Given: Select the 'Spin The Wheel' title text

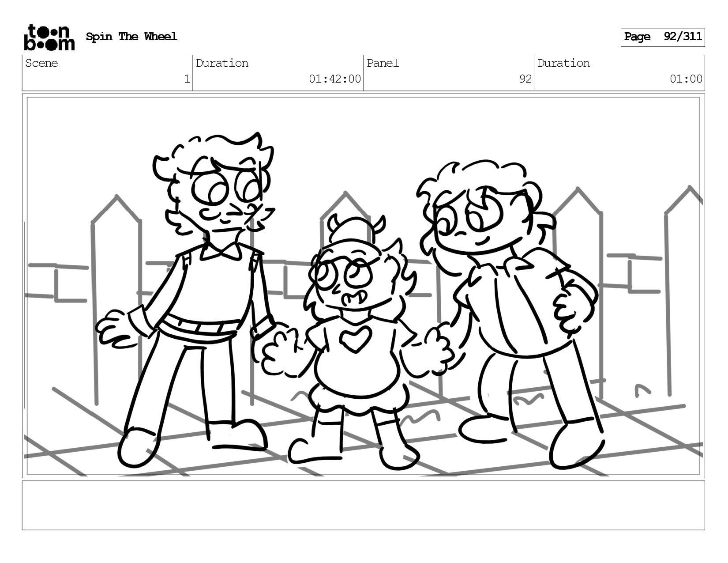Looking at the screenshot, I should point(131,37).
